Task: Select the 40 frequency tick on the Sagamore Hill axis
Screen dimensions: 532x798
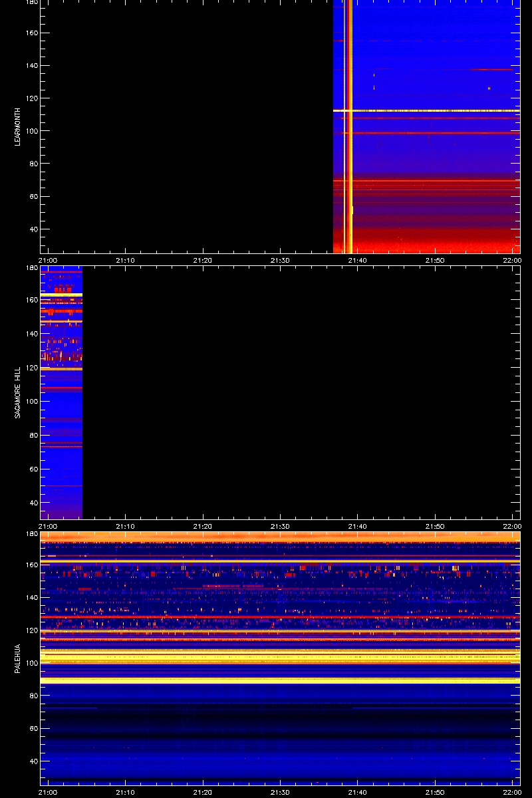Action: click(34, 503)
